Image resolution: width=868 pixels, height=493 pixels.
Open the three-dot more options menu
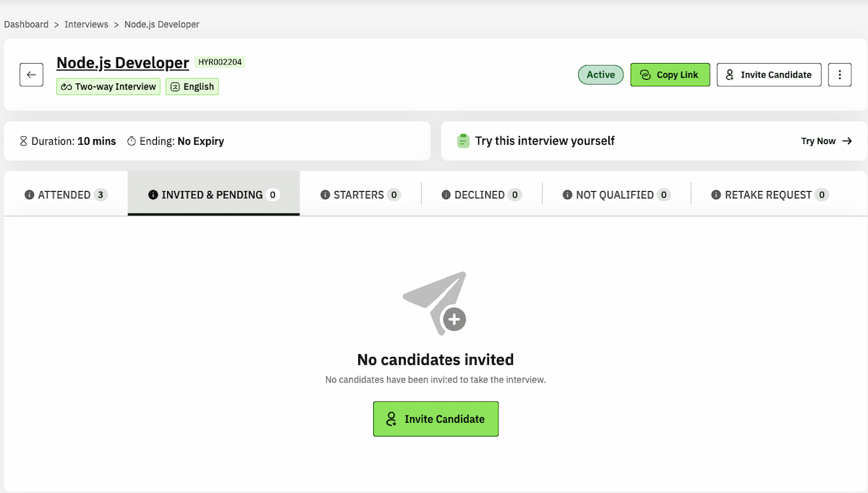(x=839, y=75)
